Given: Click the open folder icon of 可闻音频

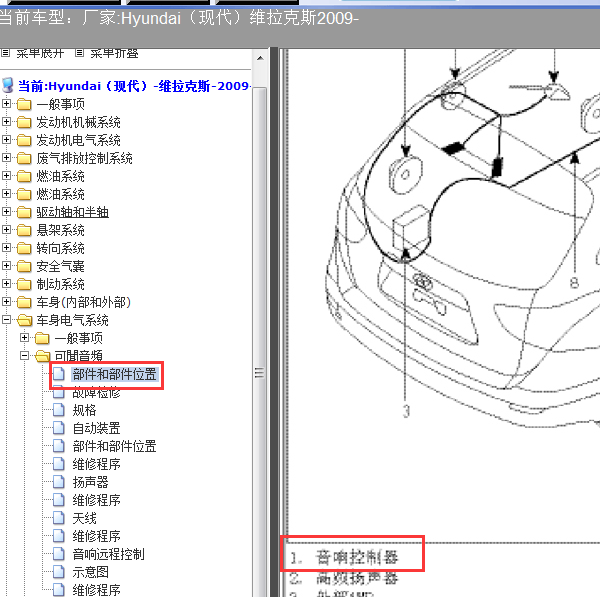Looking at the screenshot, I should click(42, 356).
